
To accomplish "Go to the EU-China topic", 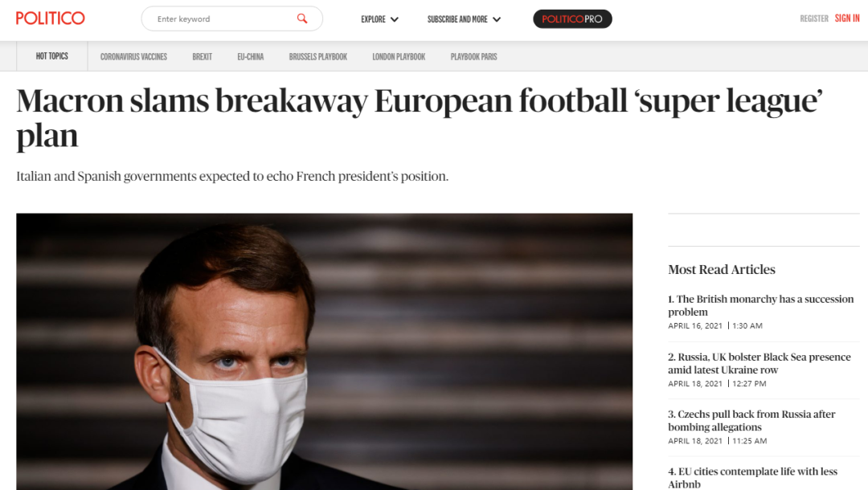I will pos(250,57).
